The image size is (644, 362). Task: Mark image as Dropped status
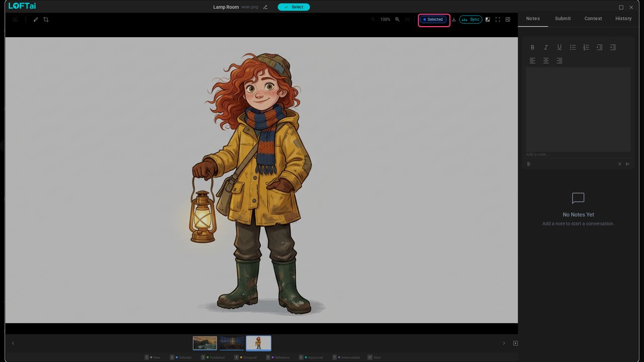point(245,357)
